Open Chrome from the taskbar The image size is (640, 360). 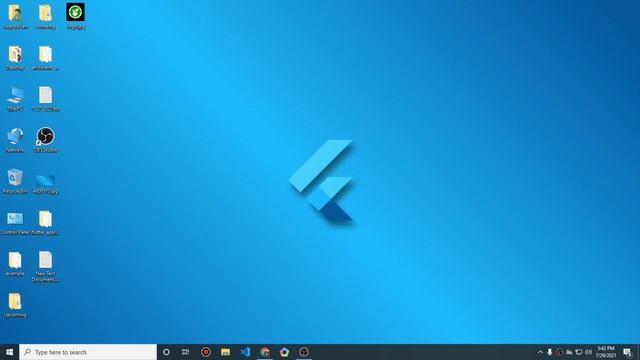tap(264, 352)
